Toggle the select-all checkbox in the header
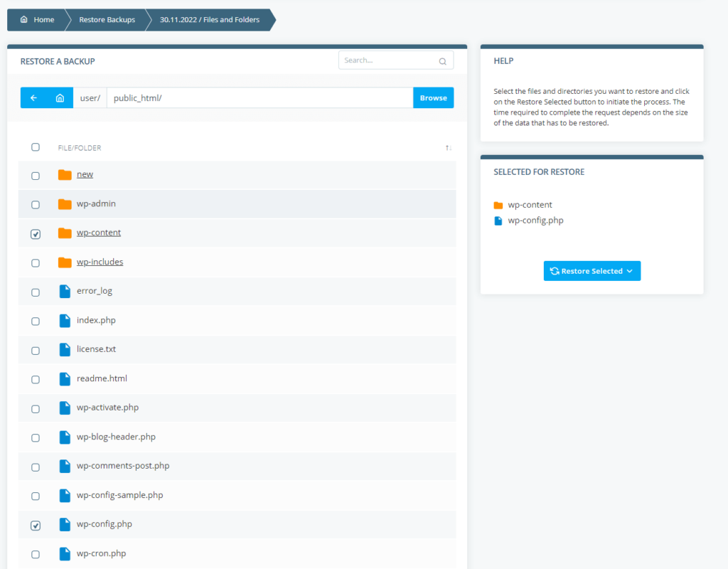Image resolution: width=728 pixels, height=569 pixels. pyautogui.click(x=36, y=147)
